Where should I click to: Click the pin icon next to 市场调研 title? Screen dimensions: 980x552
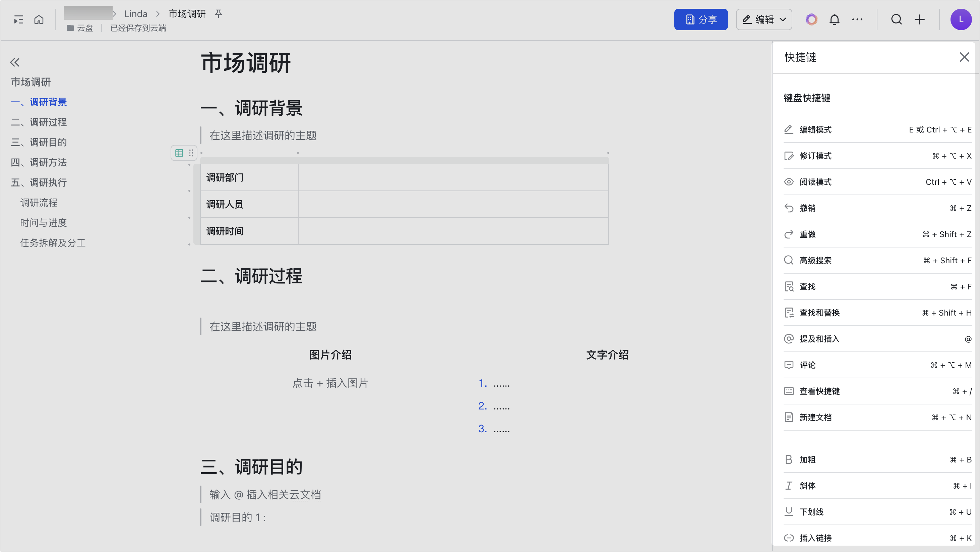[219, 14]
